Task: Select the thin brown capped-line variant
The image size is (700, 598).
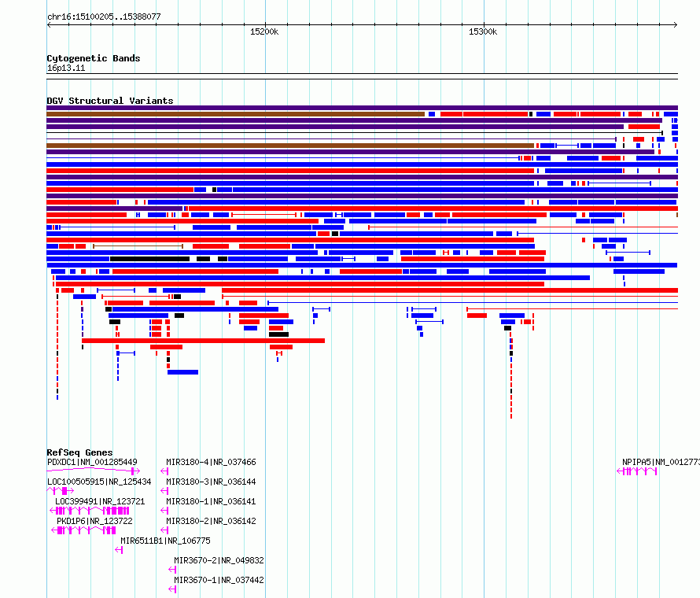Action: tap(138, 246)
